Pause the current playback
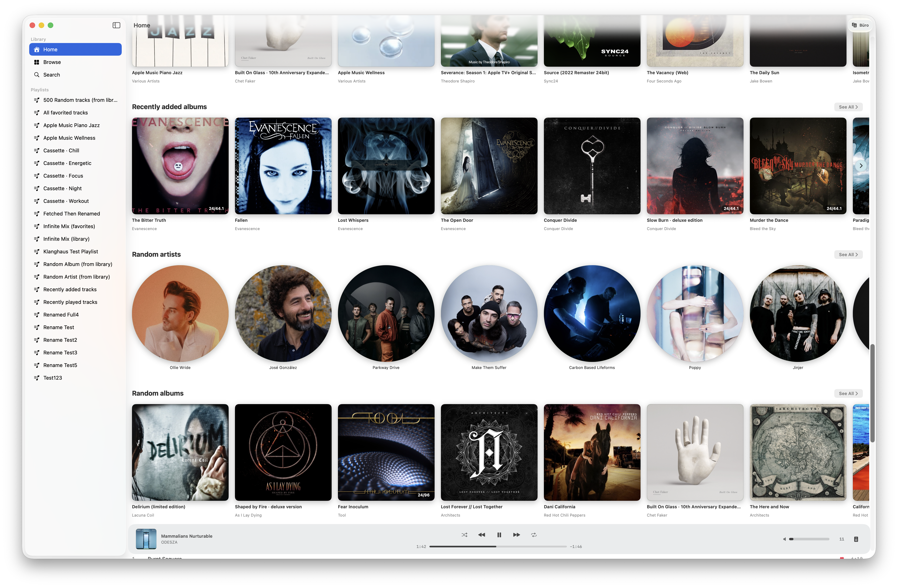 (x=499, y=535)
